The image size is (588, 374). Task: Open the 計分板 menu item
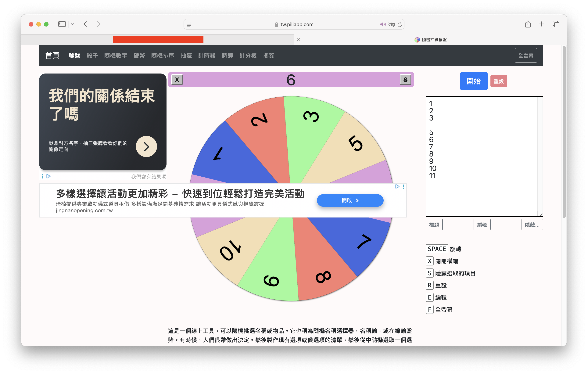click(248, 56)
